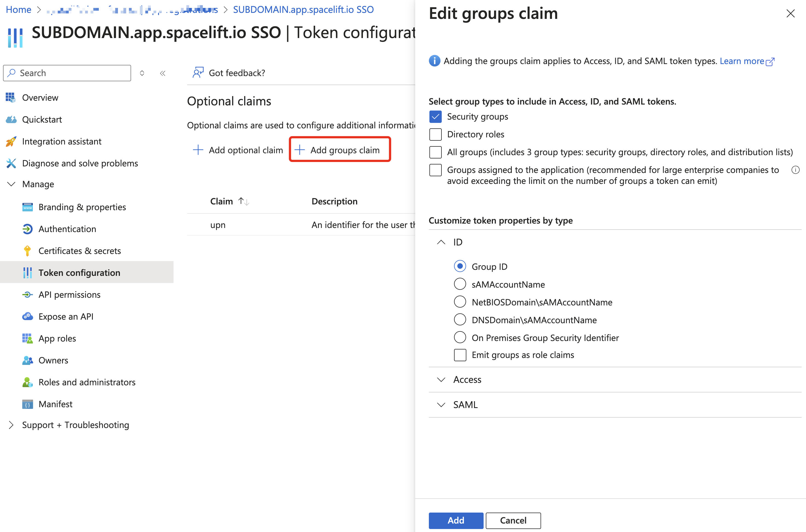Screen dimensions: 806x532
Task: Collapse the ID token properties section
Action: coord(441,242)
